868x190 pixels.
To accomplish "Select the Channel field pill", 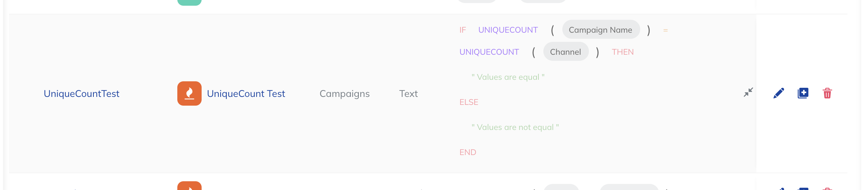I will (566, 52).
